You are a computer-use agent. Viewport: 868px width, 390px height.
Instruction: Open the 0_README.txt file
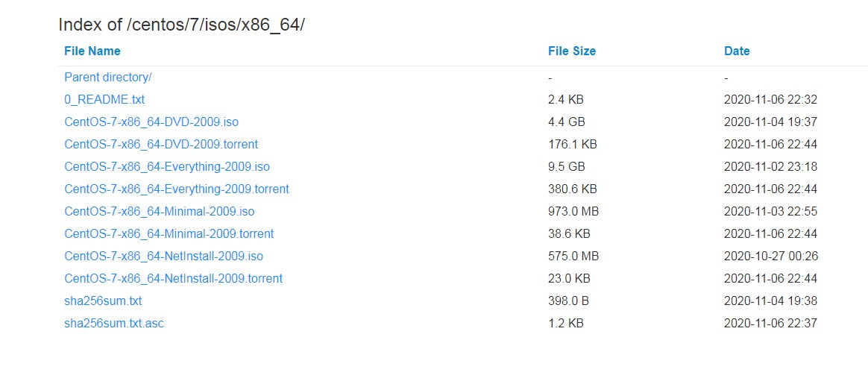104,100
